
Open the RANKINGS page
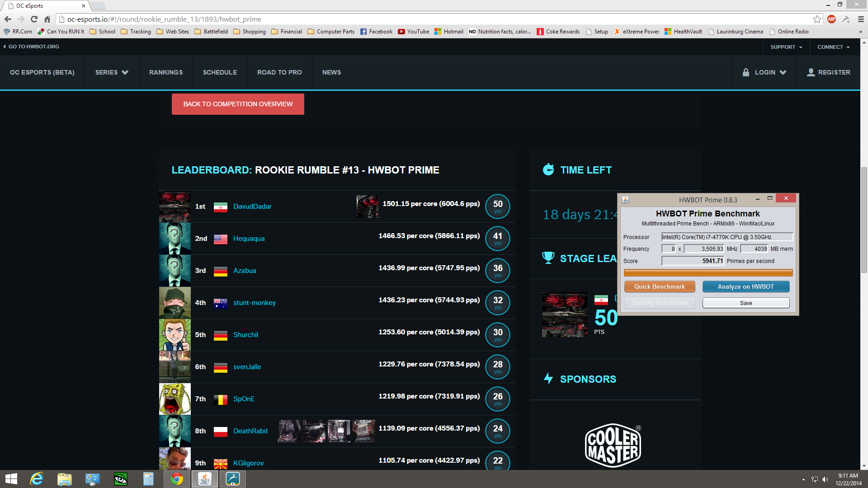pyautogui.click(x=166, y=72)
